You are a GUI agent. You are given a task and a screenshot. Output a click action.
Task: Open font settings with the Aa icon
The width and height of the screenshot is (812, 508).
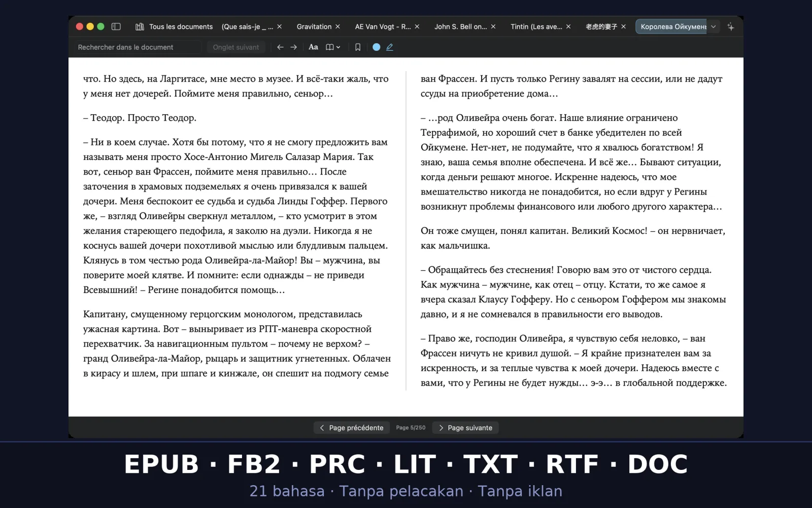pyautogui.click(x=313, y=47)
